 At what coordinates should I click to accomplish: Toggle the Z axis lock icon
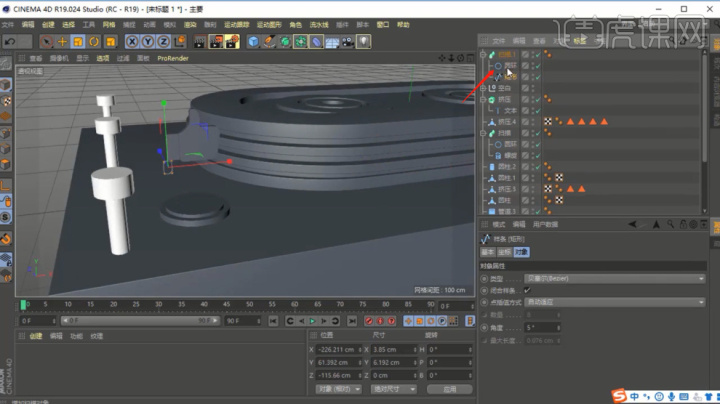[x=163, y=41]
